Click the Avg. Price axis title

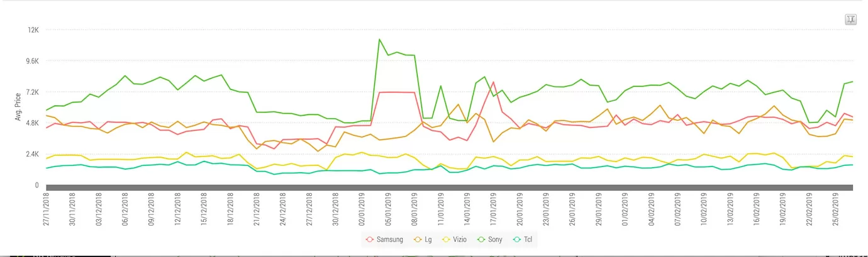point(18,108)
